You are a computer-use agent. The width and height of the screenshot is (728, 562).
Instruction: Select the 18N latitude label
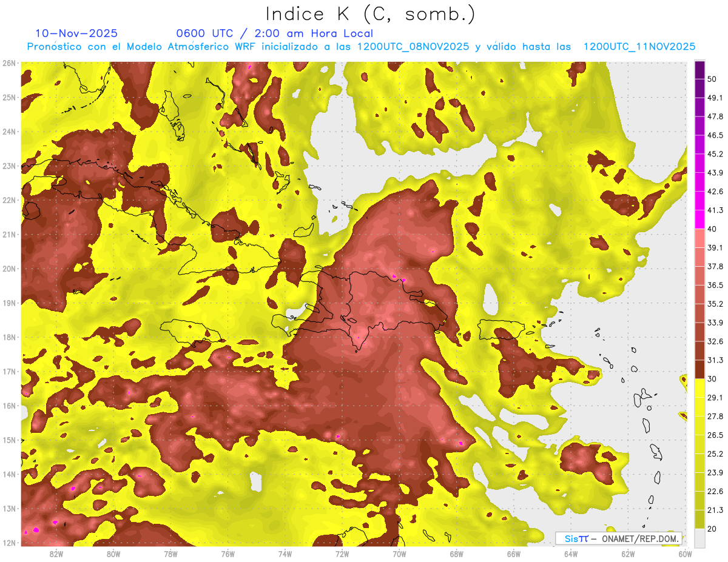8,337
